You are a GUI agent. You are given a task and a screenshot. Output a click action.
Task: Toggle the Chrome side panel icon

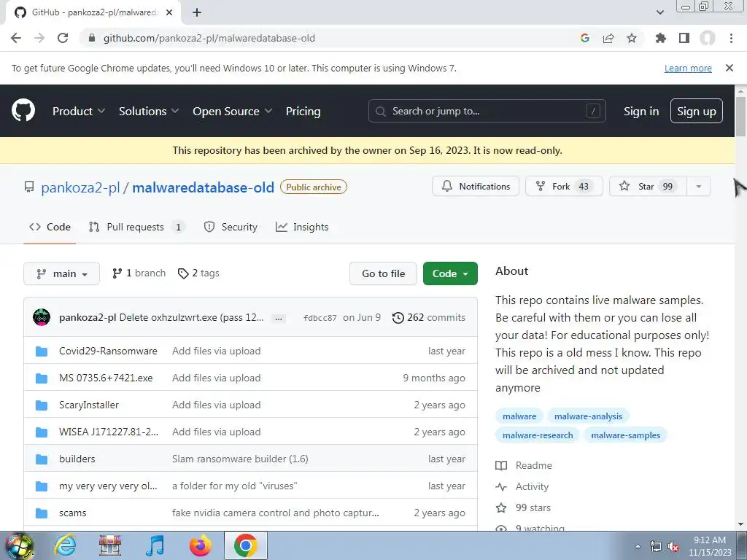[x=684, y=38]
